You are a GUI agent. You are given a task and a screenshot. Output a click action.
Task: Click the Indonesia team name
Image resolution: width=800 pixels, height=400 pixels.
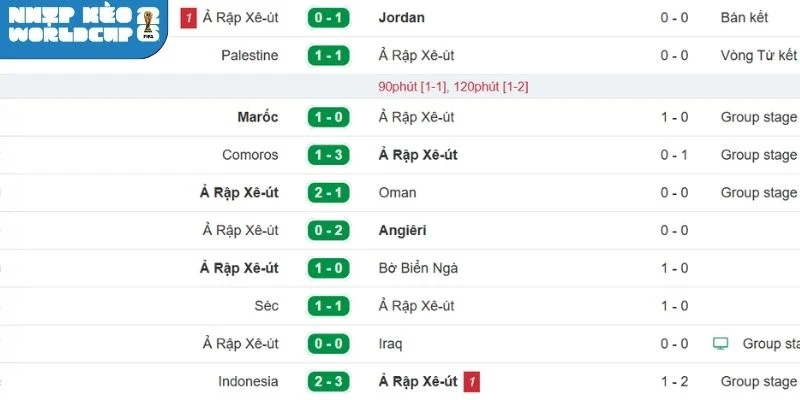tap(248, 381)
